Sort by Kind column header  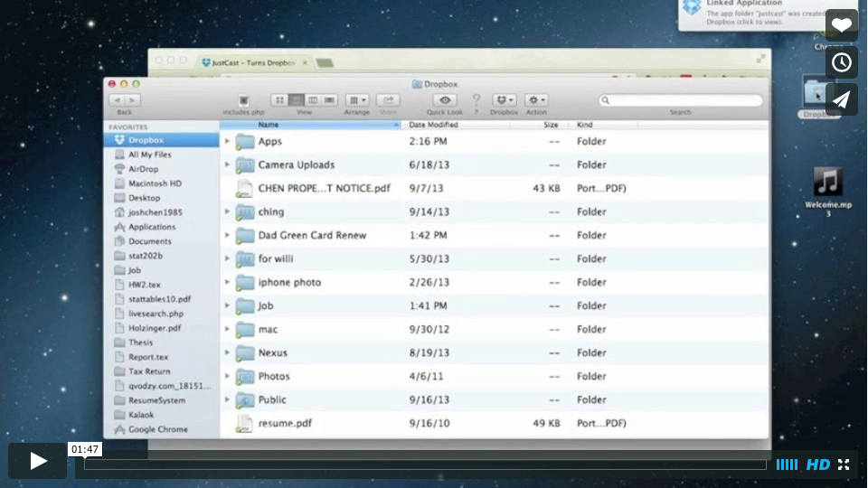[603, 125]
